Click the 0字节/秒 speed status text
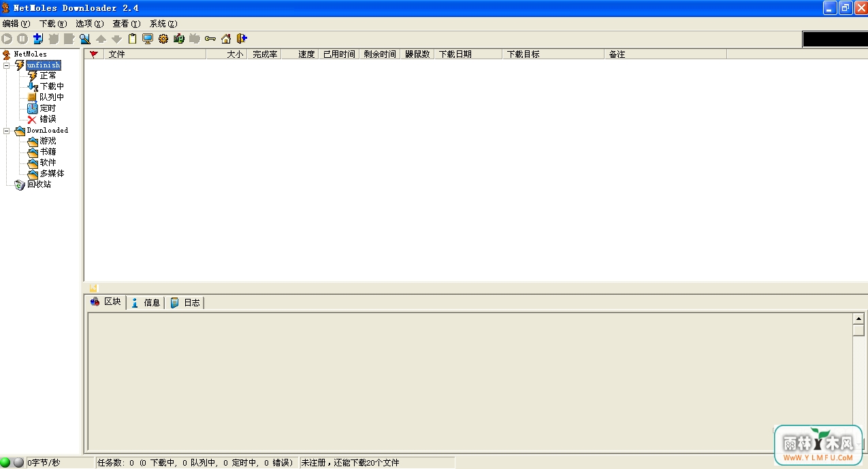 click(x=44, y=463)
